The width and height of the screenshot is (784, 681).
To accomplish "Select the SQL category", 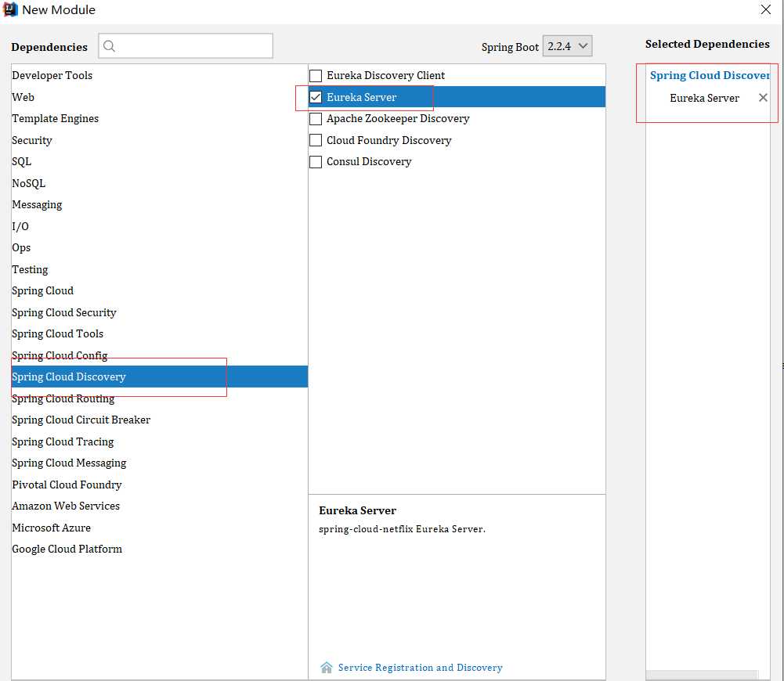I will click(160, 161).
